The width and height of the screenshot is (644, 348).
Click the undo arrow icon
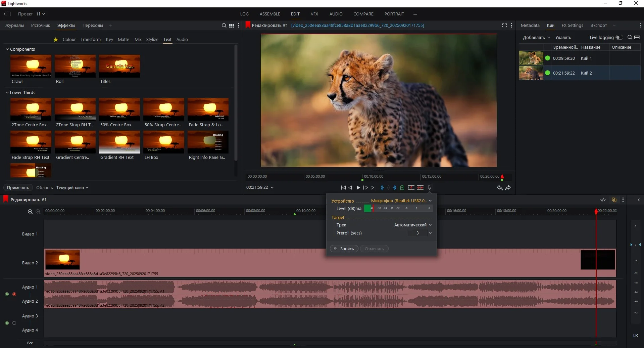tap(499, 188)
